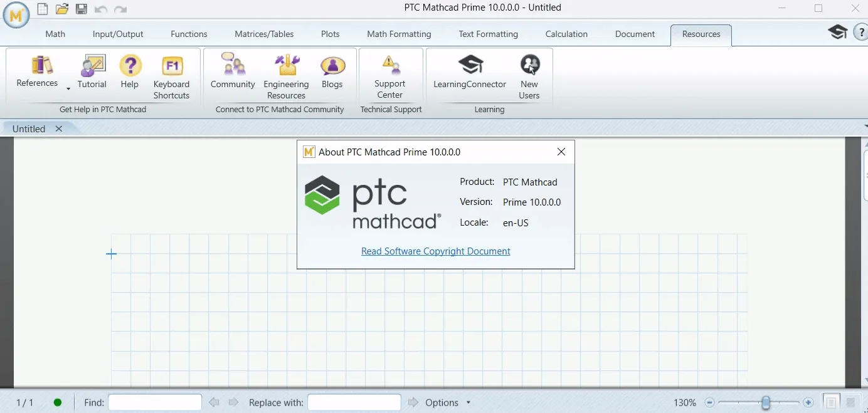
Task: Create a new worksheet from quick access
Action: point(42,9)
